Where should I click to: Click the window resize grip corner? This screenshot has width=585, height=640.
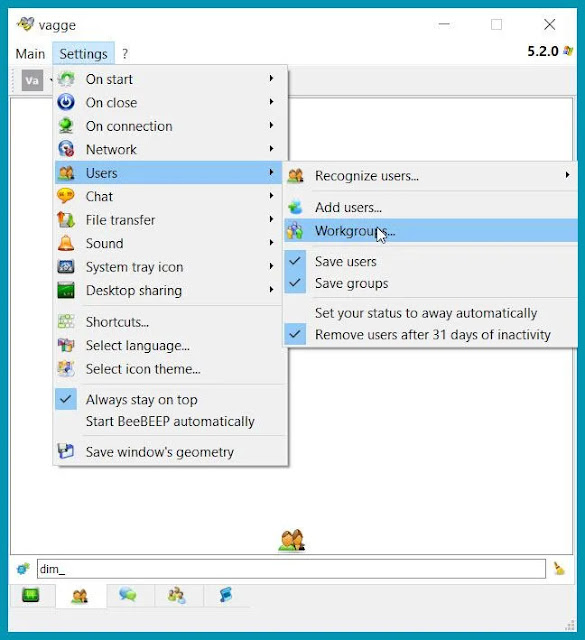click(570, 625)
